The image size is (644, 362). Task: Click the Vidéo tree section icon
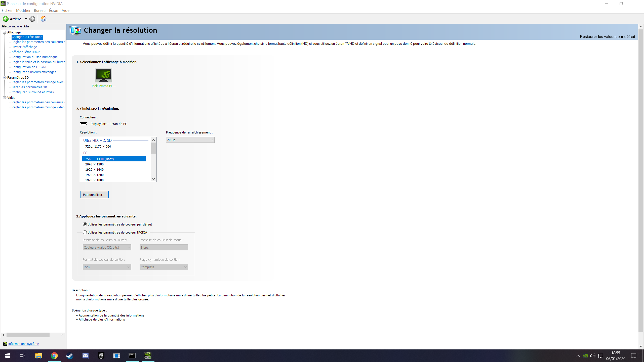coord(5,97)
